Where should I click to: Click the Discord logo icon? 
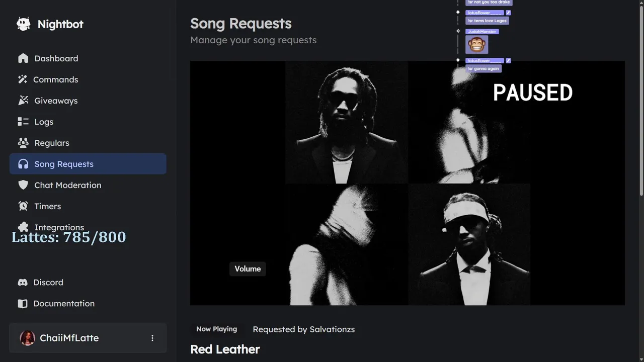(x=23, y=283)
